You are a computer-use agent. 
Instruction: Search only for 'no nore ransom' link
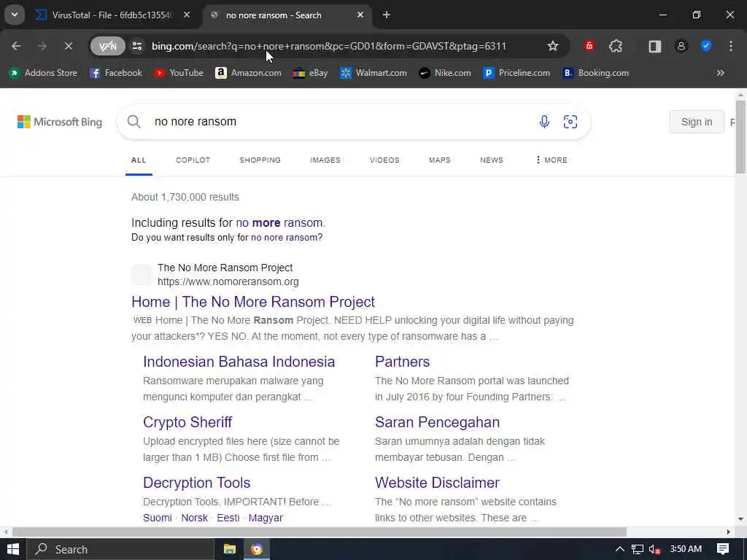point(285,238)
